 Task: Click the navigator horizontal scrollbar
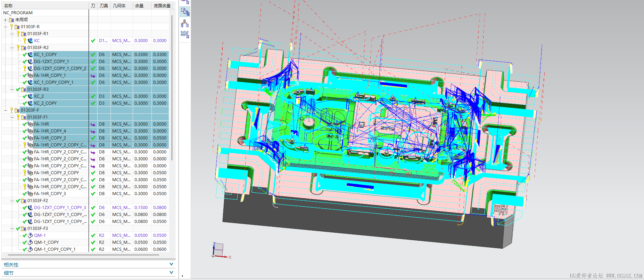click(81, 255)
